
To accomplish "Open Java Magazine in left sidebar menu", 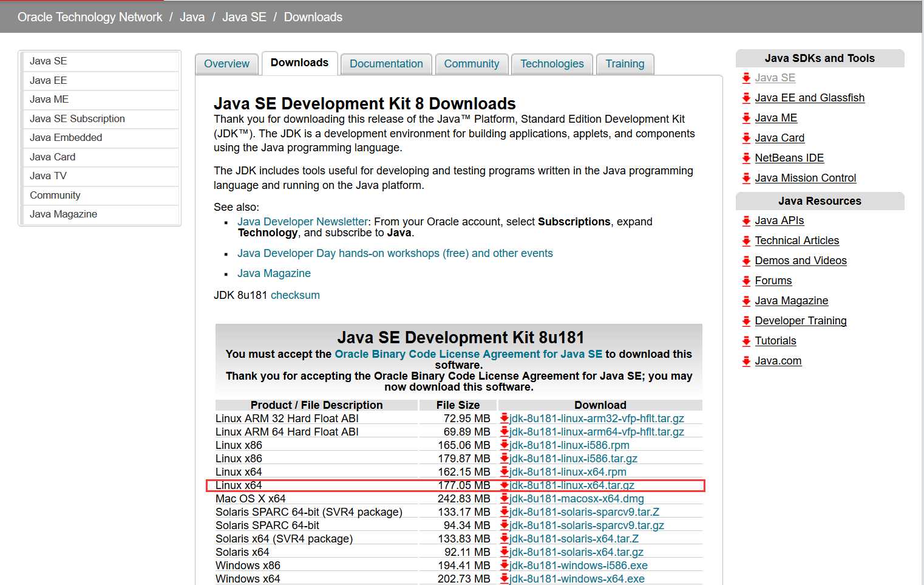I will click(x=101, y=214).
